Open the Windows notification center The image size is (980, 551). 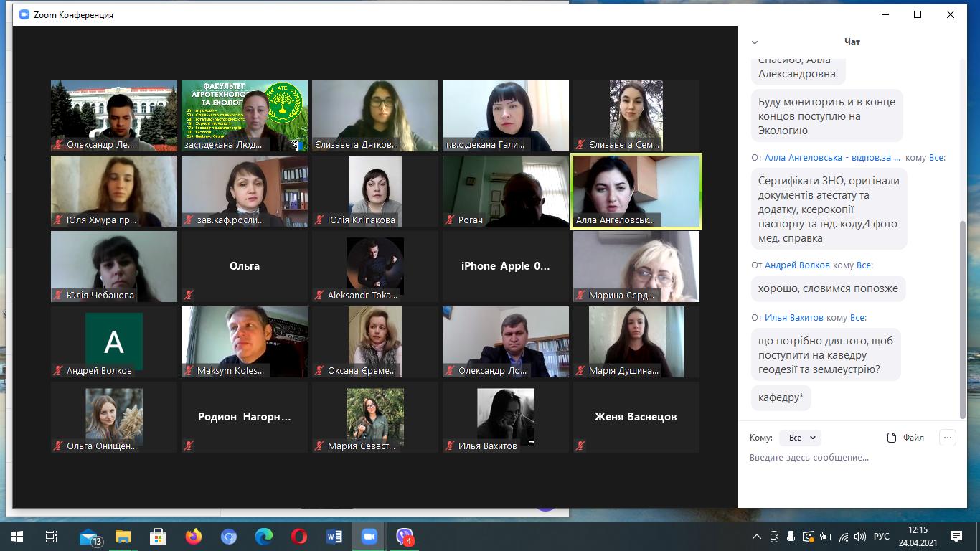point(956,537)
